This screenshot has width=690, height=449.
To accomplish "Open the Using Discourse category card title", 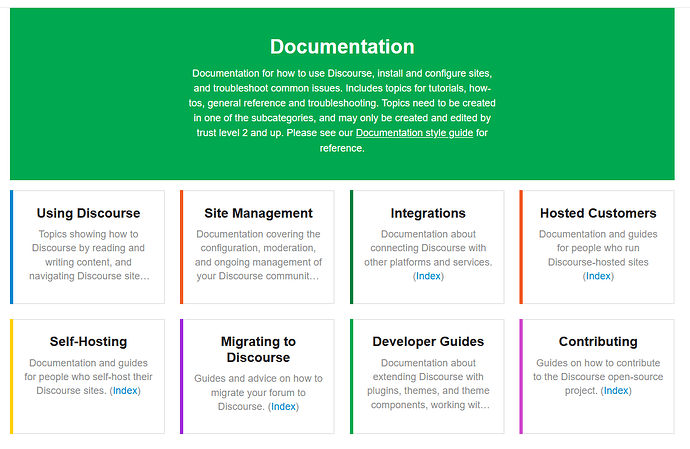I will 88,213.
